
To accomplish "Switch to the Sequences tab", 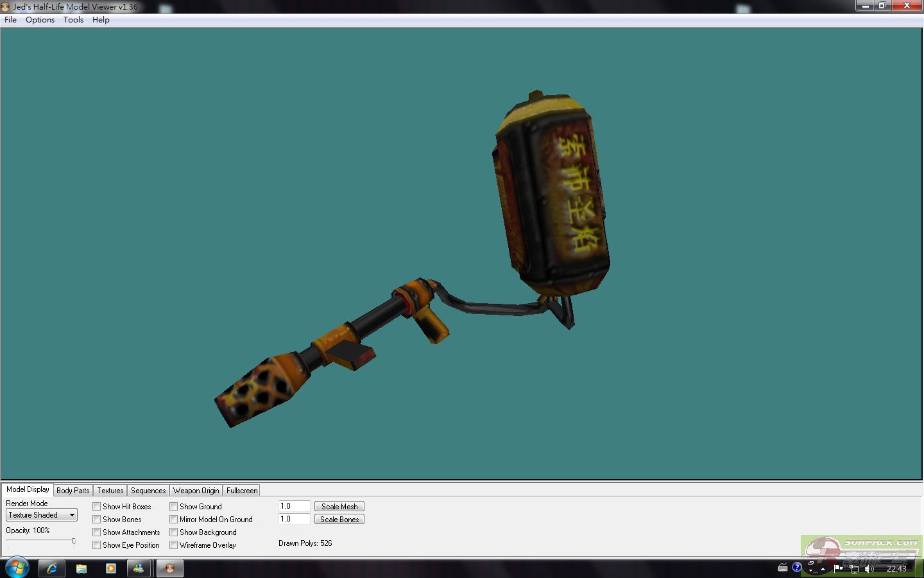I will 148,491.
